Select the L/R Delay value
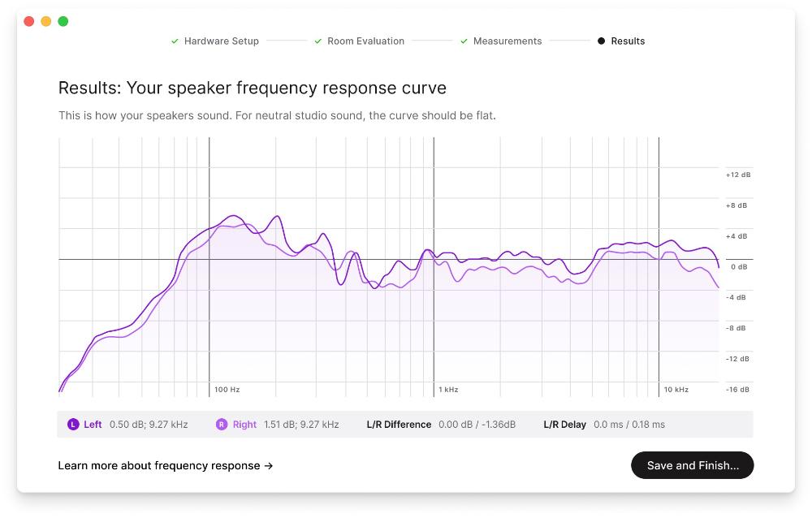The image size is (812, 518). [628, 425]
